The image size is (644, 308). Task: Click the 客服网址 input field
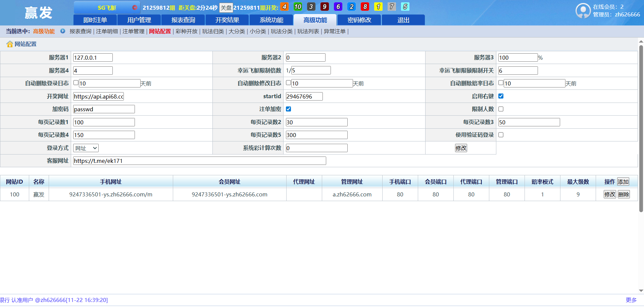199,161
